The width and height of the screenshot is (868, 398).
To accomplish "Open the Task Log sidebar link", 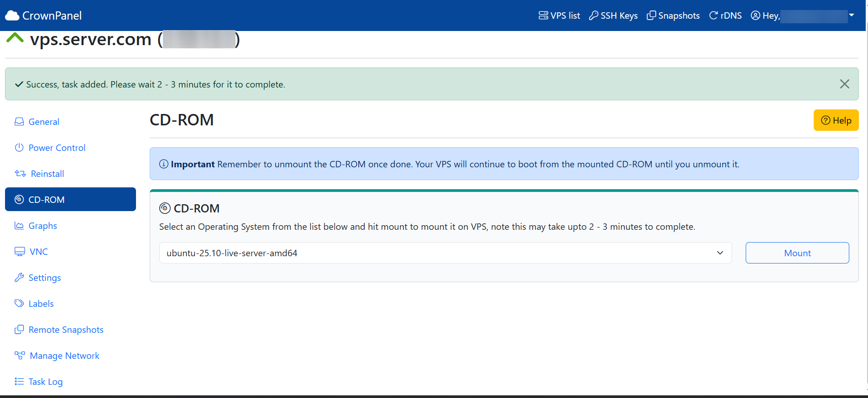I will click(45, 382).
